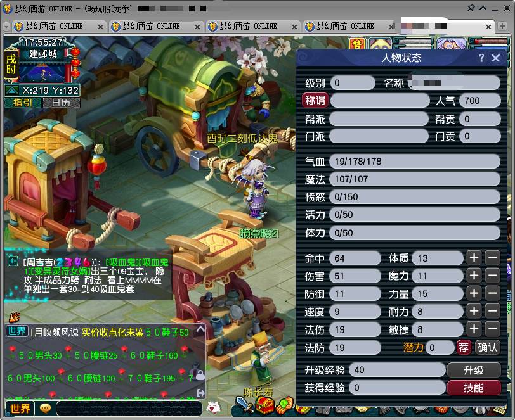515x420 pixels.
Task: Select the sword attack icon
Action: 244,405
